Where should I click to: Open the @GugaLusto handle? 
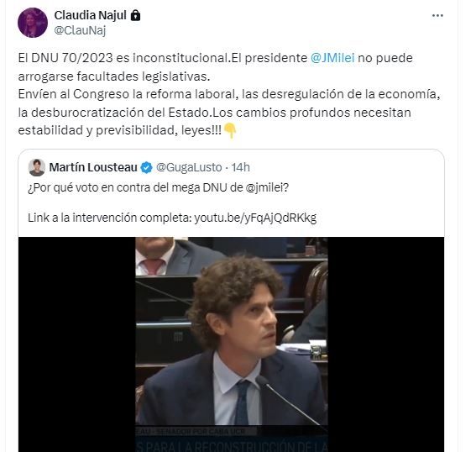tap(189, 167)
